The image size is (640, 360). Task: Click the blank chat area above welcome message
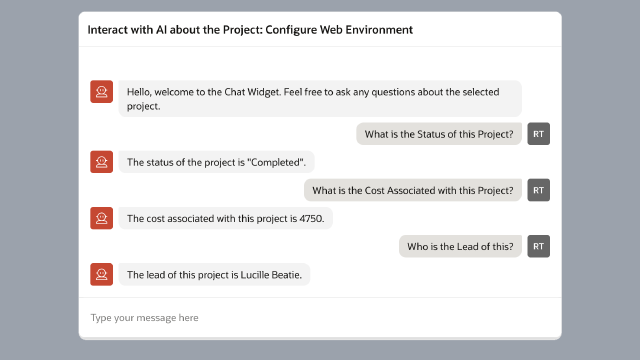pos(320,63)
